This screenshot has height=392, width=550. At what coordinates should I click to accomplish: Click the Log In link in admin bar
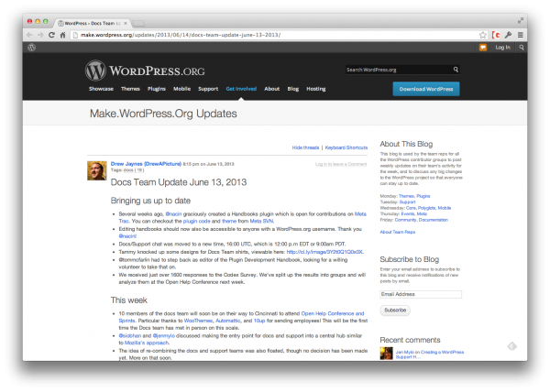pos(502,48)
